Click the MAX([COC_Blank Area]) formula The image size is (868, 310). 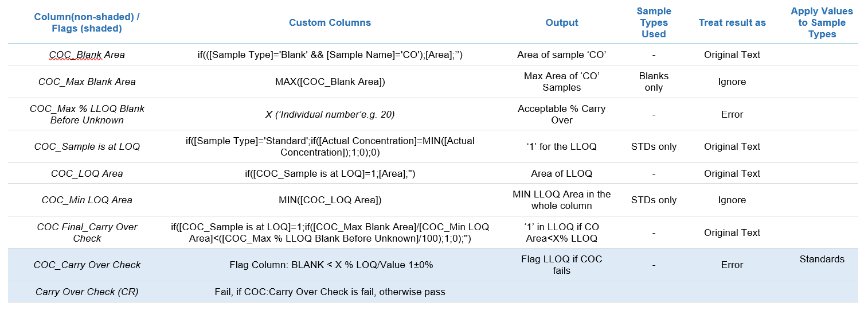pos(330,82)
